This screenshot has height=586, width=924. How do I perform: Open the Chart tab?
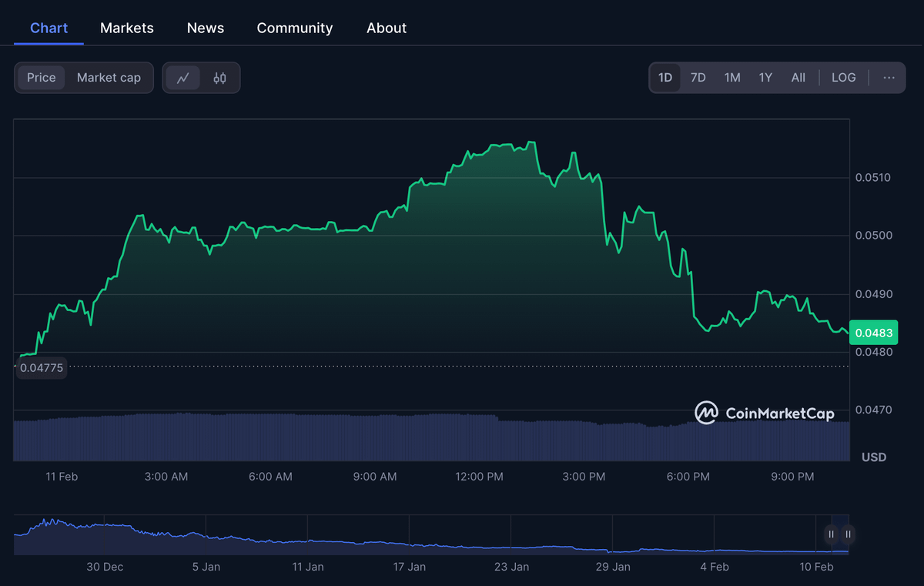pyautogui.click(x=49, y=28)
